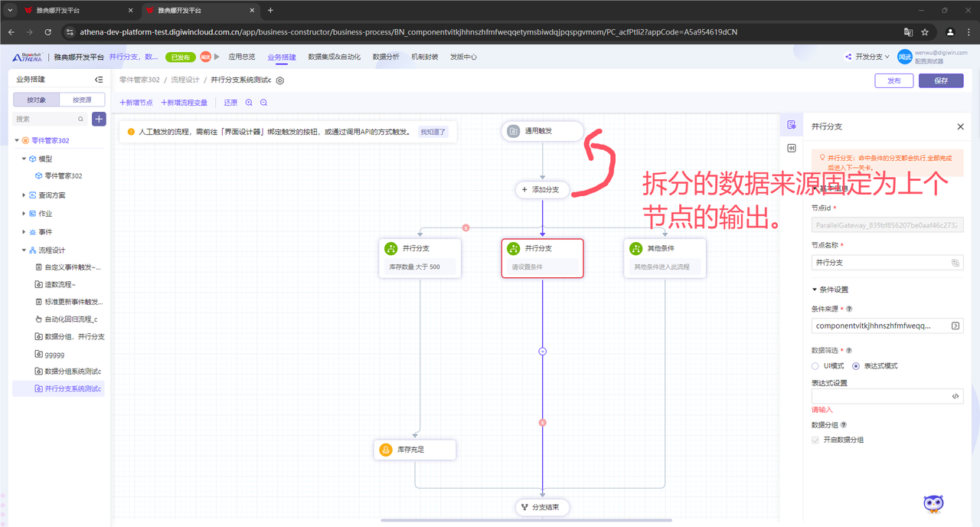Click the purple plus add button

99,119
